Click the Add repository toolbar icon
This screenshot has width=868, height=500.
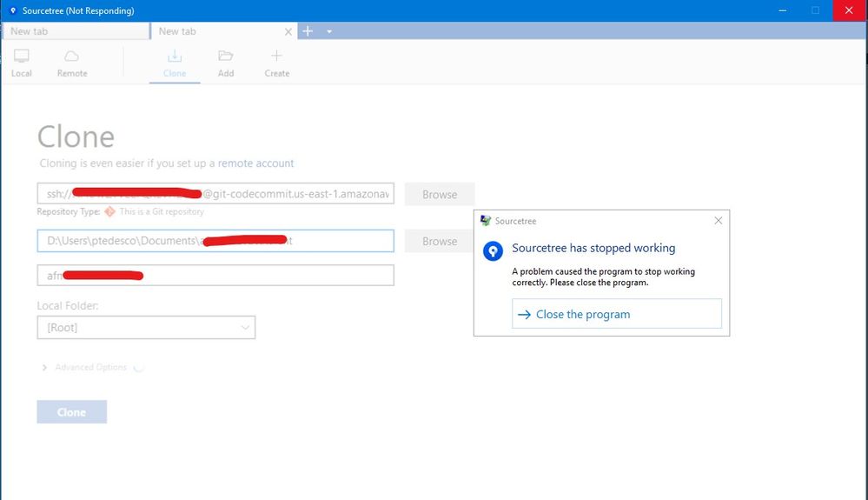[x=226, y=63]
